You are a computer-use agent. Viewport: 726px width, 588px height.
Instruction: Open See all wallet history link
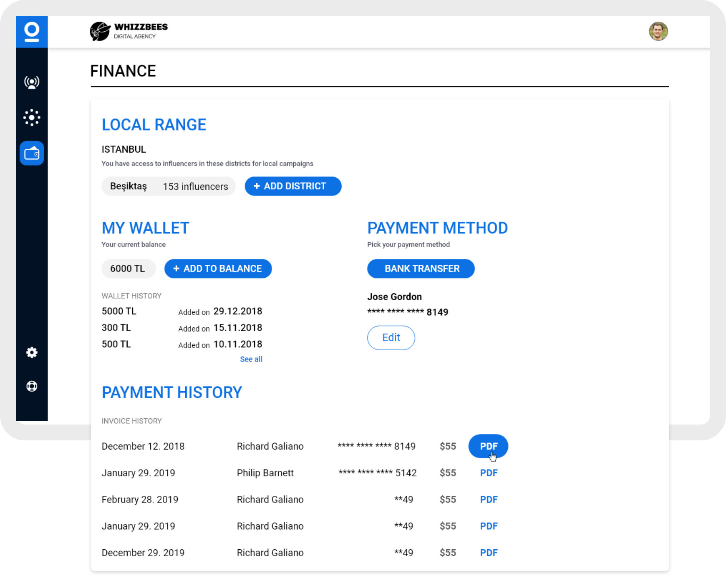251,359
